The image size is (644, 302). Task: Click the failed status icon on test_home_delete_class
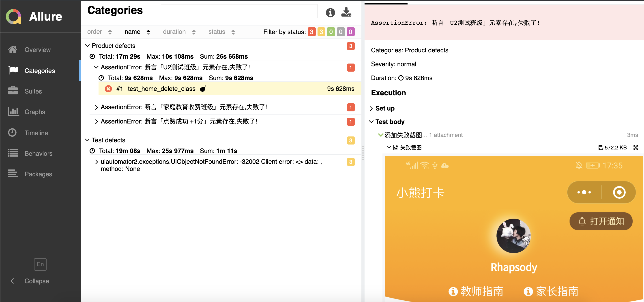[108, 89]
